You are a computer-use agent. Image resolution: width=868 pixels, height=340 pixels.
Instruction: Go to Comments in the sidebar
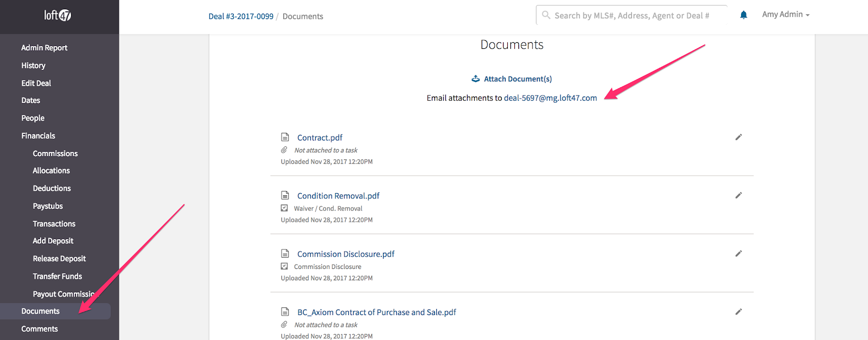coord(40,329)
